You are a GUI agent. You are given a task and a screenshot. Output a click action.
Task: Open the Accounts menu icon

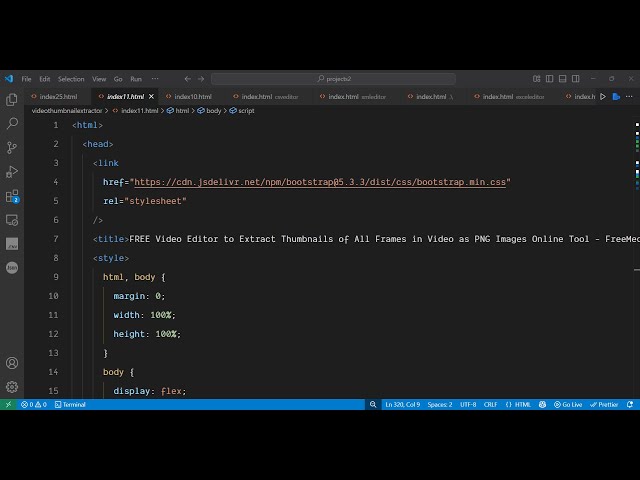click(x=12, y=363)
